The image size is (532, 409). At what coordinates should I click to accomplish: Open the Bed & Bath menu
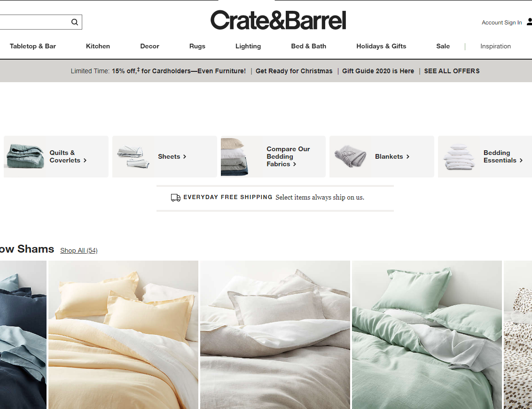(x=308, y=46)
